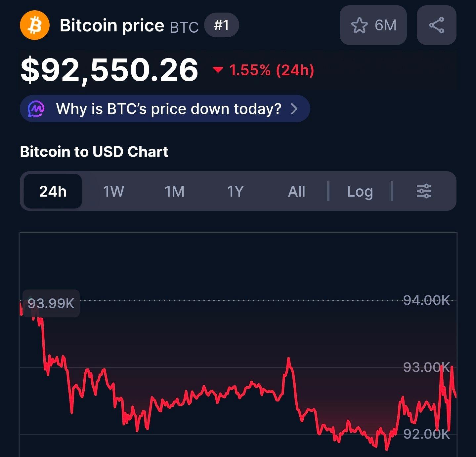Tap the star watchlist icon

tap(359, 25)
